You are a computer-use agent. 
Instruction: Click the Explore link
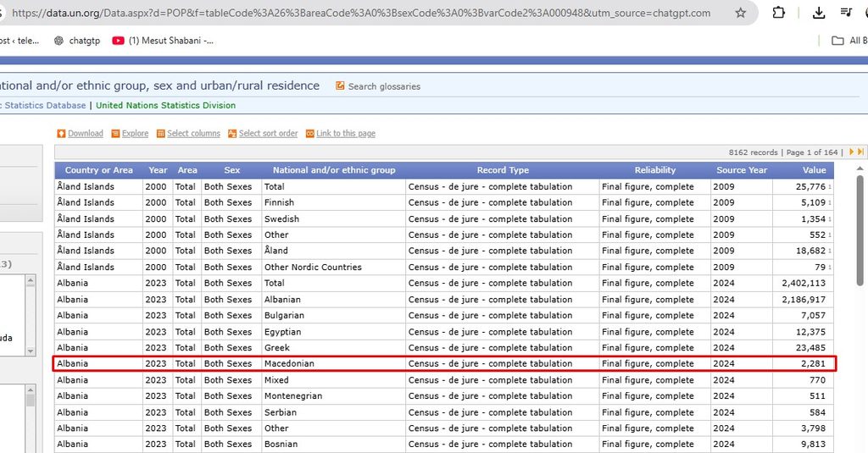tap(135, 133)
